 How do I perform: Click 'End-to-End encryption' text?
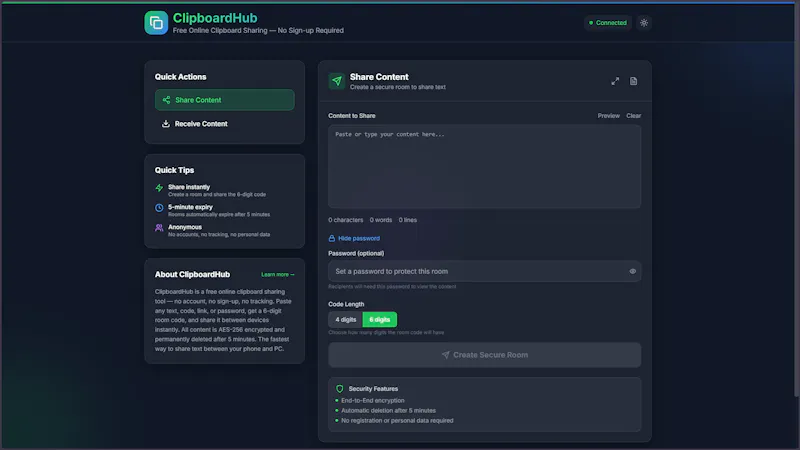(372, 401)
